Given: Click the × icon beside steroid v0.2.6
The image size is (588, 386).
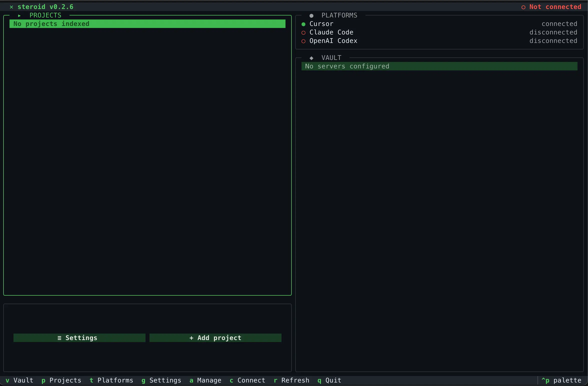Looking at the screenshot, I should 11,7.
